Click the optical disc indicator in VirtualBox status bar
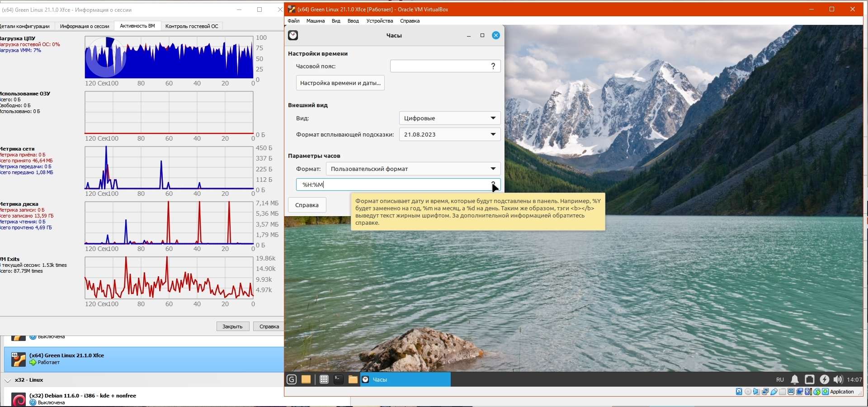Image resolution: width=868 pixels, height=407 pixels. click(748, 392)
